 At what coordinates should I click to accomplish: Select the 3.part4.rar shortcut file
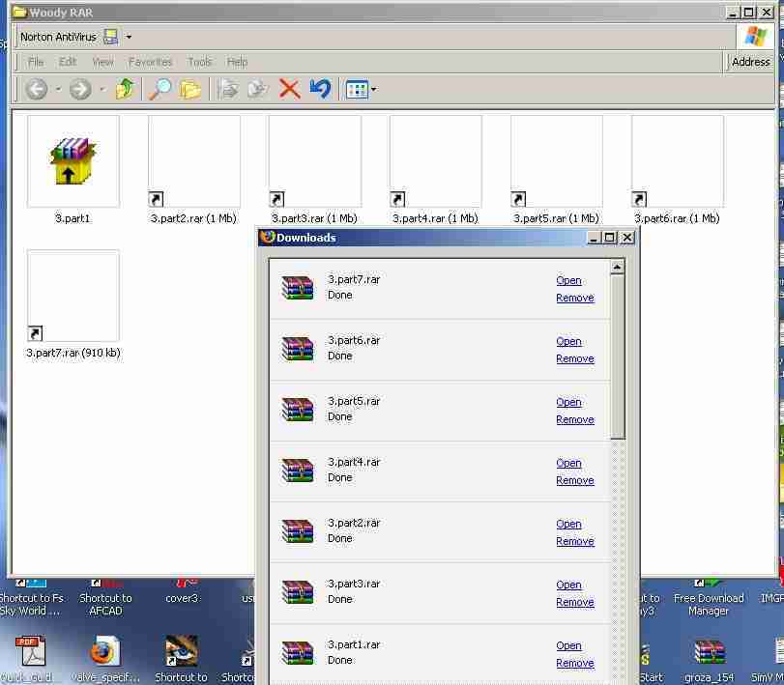[435, 162]
